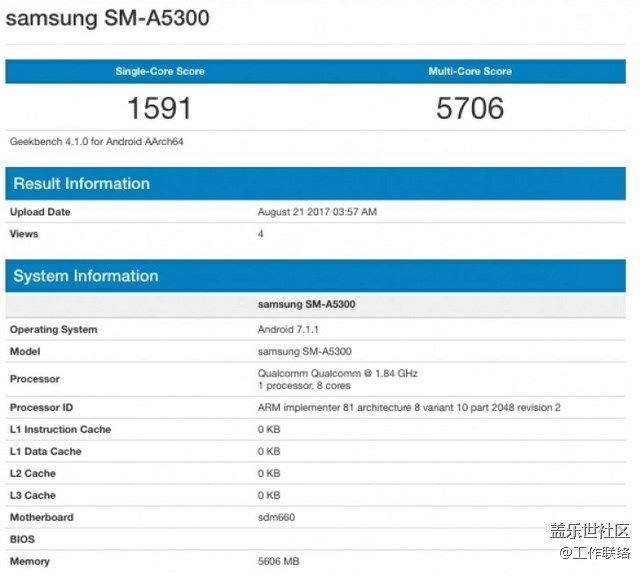Screen dimensions: 640x576
Task: Select the Single-Core Score header
Action: click(x=158, y=71)
